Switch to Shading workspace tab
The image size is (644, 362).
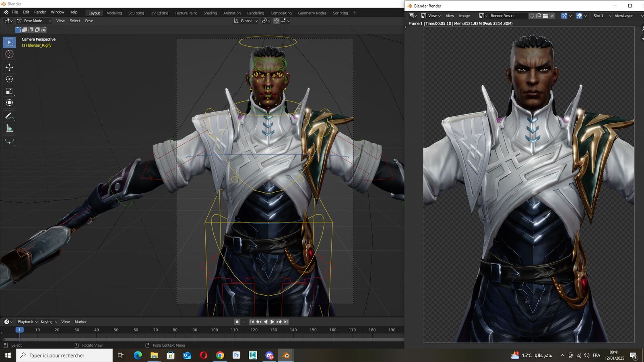(x=210, y=13)
